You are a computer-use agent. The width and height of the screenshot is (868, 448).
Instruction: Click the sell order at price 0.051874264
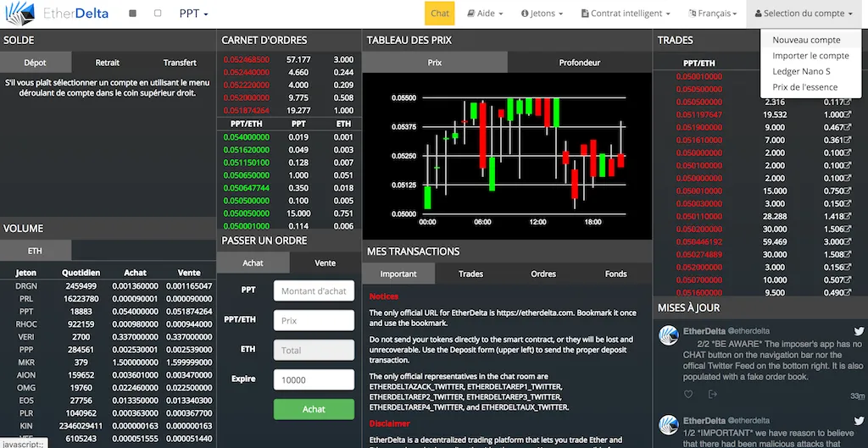289,111
